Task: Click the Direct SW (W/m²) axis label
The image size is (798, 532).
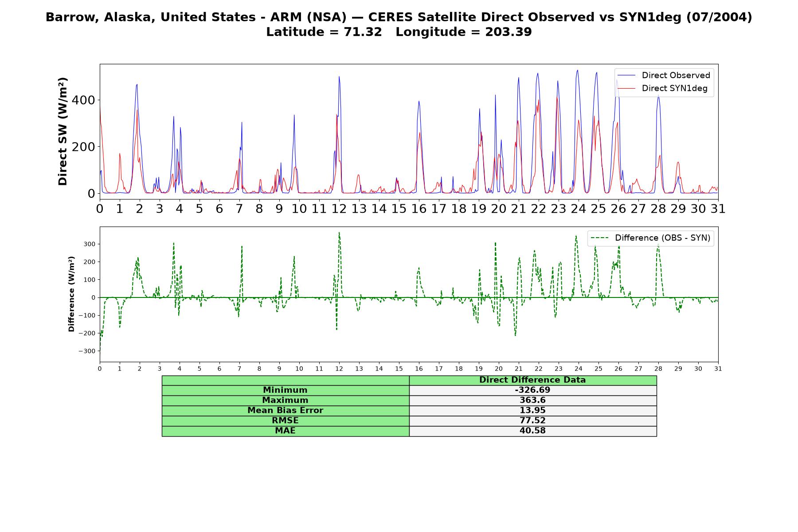Action: [63, 131]
